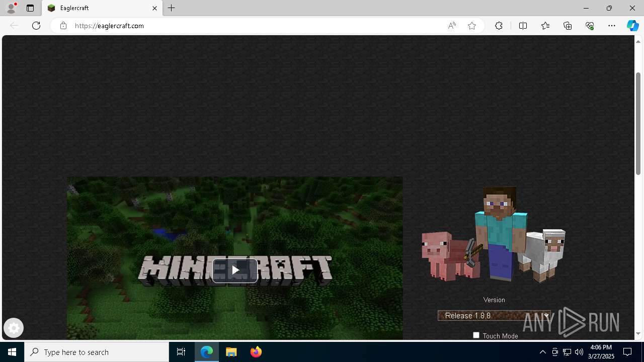Open the Favorites list
Screen dimensions: 644x362
(x=545, y=26)
